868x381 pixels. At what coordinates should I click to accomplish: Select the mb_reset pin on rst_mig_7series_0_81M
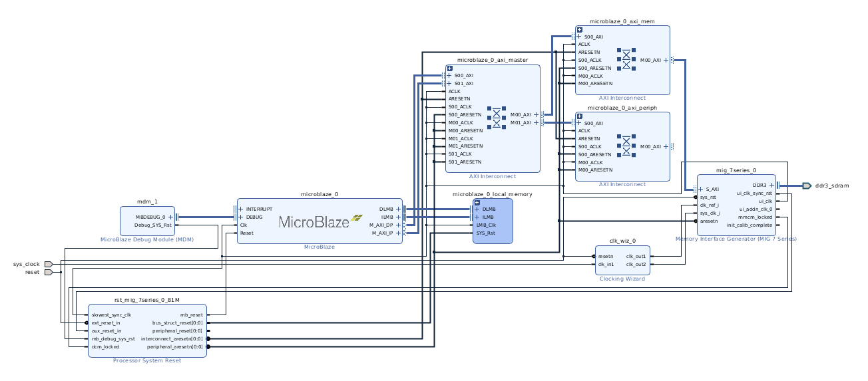click(x=192, y=315)
